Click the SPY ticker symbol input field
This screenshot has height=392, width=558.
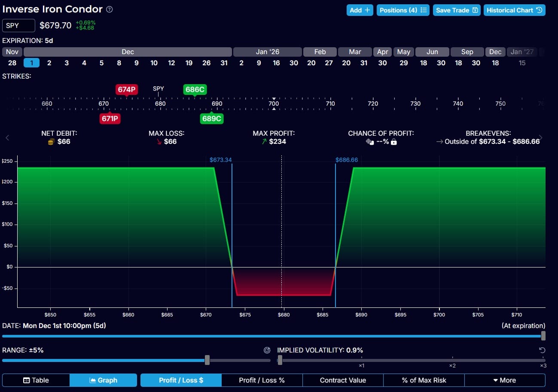(18, 25)
